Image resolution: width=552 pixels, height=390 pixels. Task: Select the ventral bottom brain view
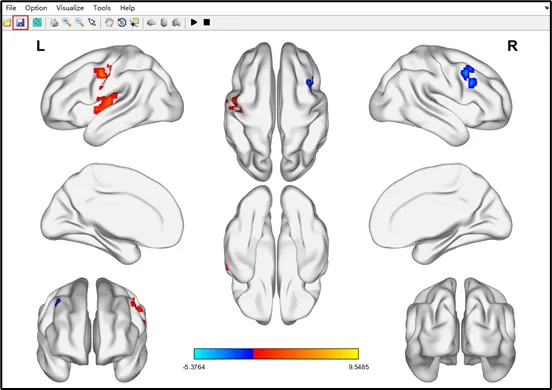tap(276, 255)
